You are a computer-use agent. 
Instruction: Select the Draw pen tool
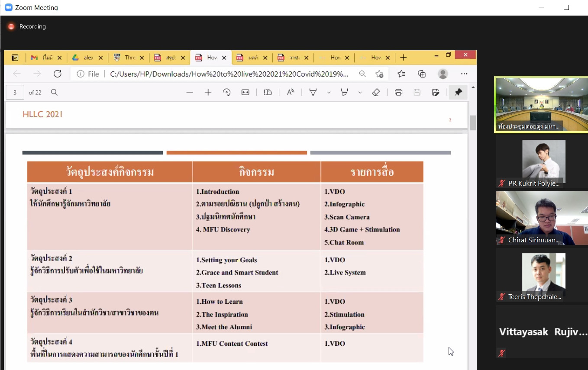pos(313,92)
